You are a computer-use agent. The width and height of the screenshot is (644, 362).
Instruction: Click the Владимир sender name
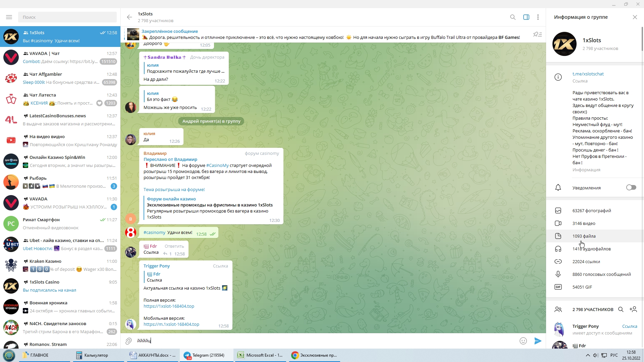(155, 153)
